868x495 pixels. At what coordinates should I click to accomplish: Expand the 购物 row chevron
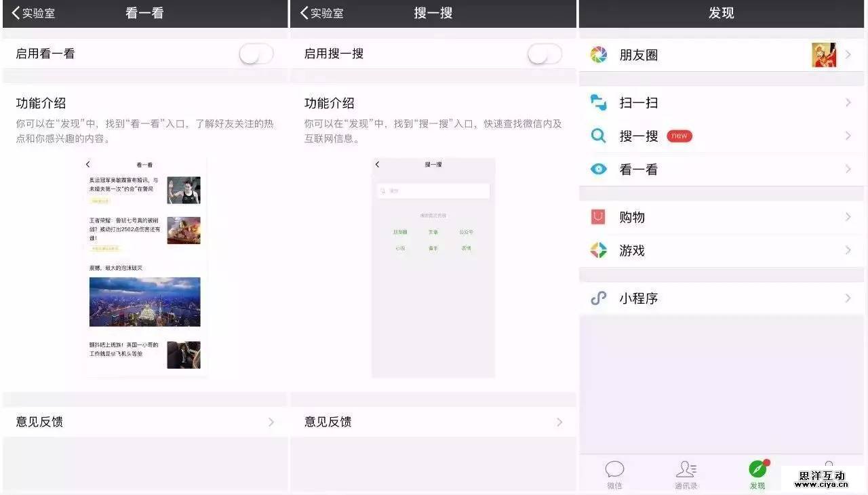(848, 217)
